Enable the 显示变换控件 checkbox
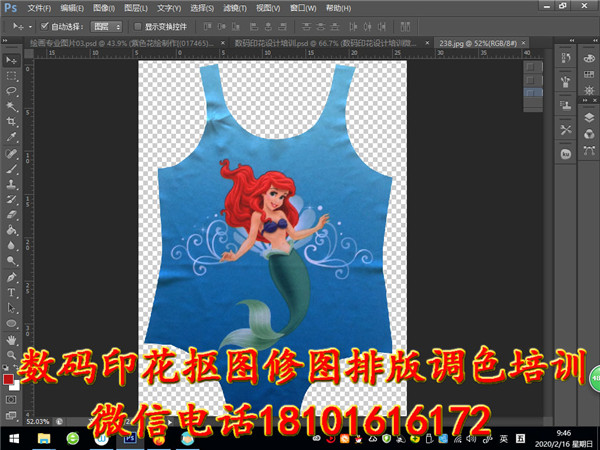Viewport: 600px width, 450px height. point(138,26)
